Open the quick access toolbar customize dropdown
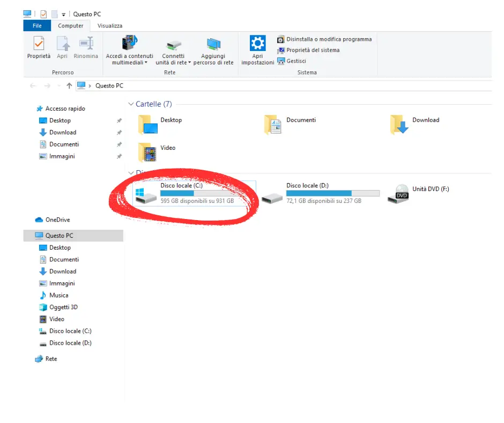Viewport: 504px width, 423px height. pyautogui.click(x=64, y=14)
